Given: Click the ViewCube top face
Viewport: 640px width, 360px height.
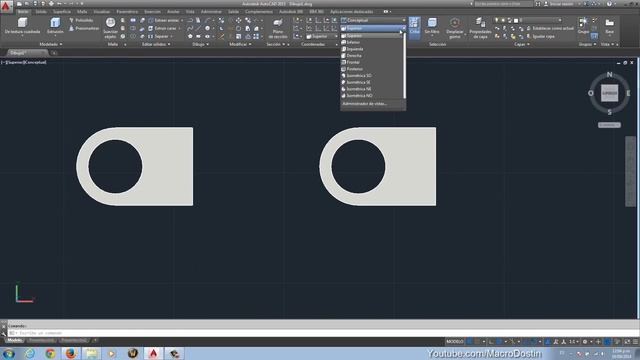Looking at the screenshot, I should 609,93.
